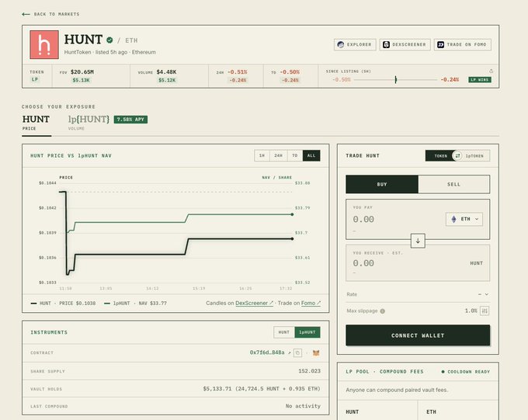This screenshot has height=420, width=528.
Task: Click the HUNT column in LP Pool
Action: pos(377,410)
